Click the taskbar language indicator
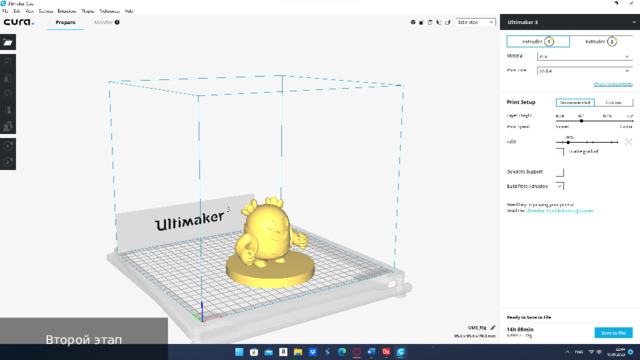Viewport: 640px width, 360px height. coord(579,352)
